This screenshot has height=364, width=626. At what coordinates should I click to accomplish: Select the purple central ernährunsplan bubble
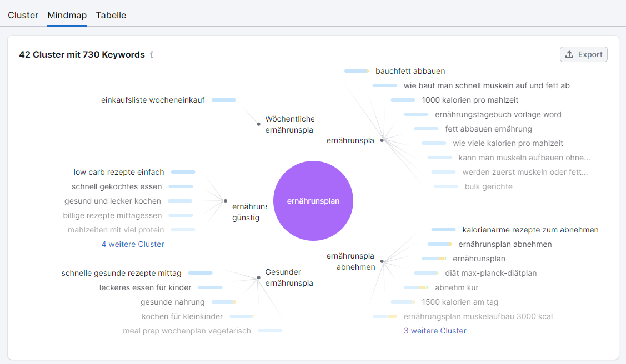[313, 201]
